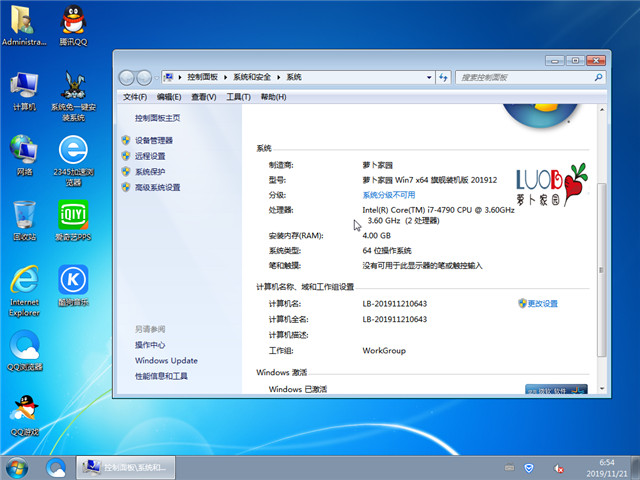Viewport: 640px width, 480px height.
Task: Open the address bar history dropdown
Action: point(429,77)
